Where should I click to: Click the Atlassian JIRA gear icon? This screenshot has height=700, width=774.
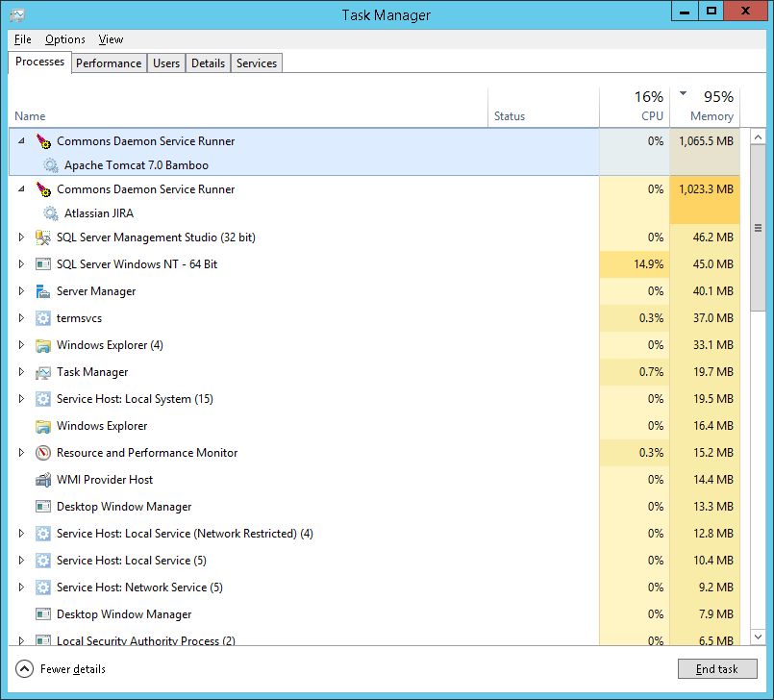point(50,212)
